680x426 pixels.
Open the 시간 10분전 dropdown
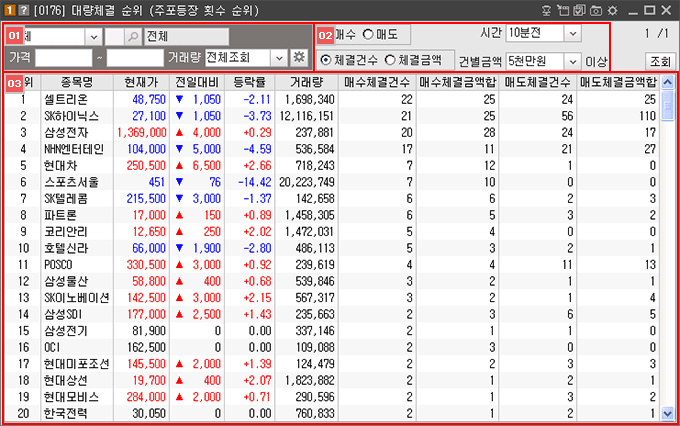[572, 33]
